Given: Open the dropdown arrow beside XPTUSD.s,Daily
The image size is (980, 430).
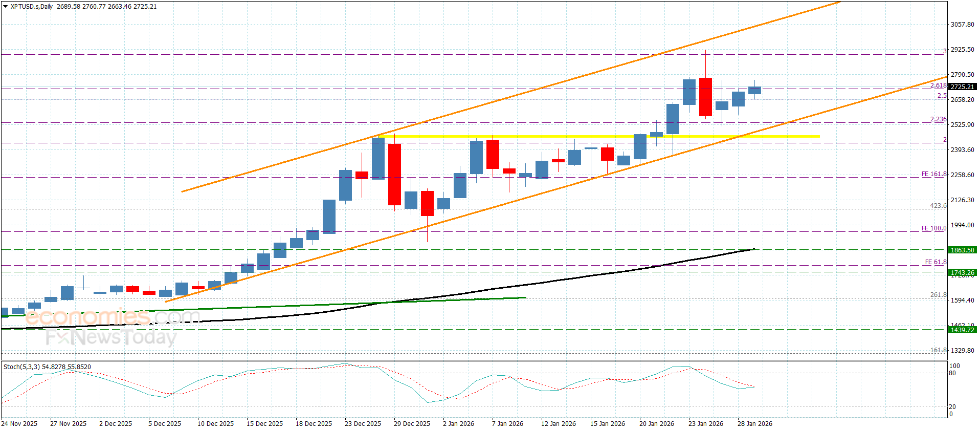Looking at the screenshot, I should (x=6, y=7).
